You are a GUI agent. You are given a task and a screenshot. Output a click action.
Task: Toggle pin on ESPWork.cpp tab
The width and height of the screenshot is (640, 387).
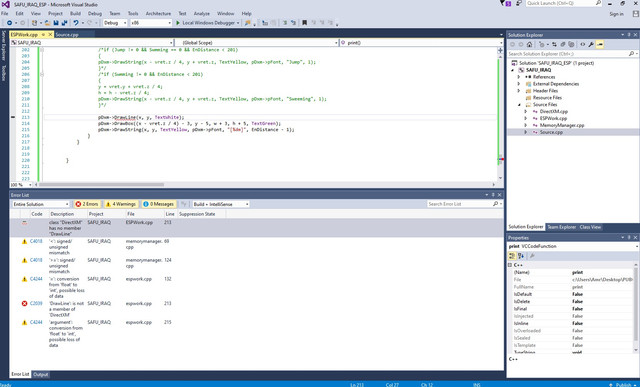pos(43,35)
